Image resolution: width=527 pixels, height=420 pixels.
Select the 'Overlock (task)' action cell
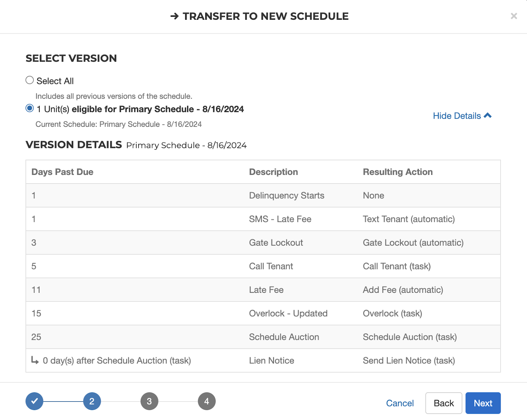coord(392,313)
